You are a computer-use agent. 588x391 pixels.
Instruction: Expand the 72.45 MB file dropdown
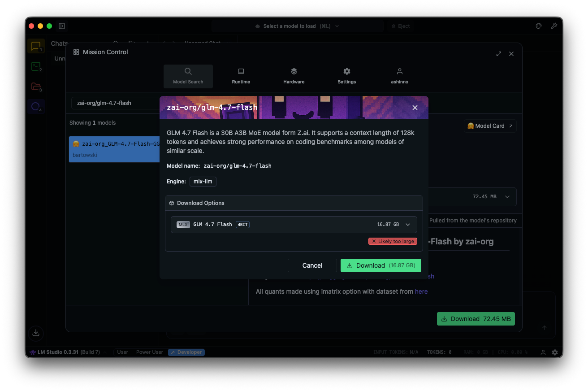point(507,197)
